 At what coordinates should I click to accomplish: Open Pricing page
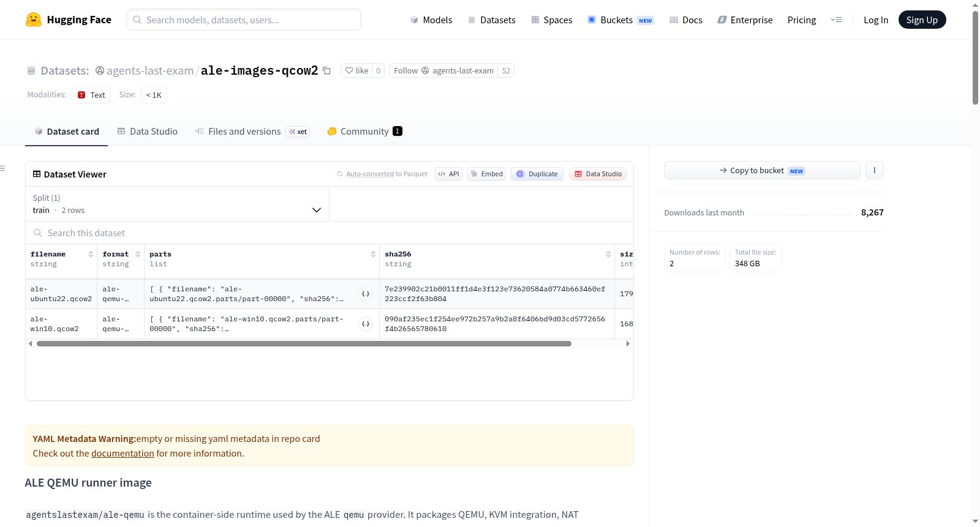802,20
